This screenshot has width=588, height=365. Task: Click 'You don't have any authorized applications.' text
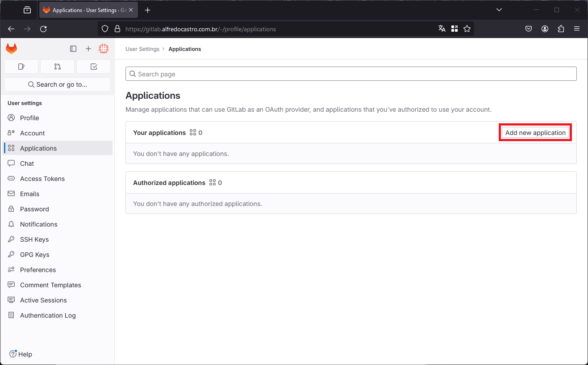[x=197, y=204]
